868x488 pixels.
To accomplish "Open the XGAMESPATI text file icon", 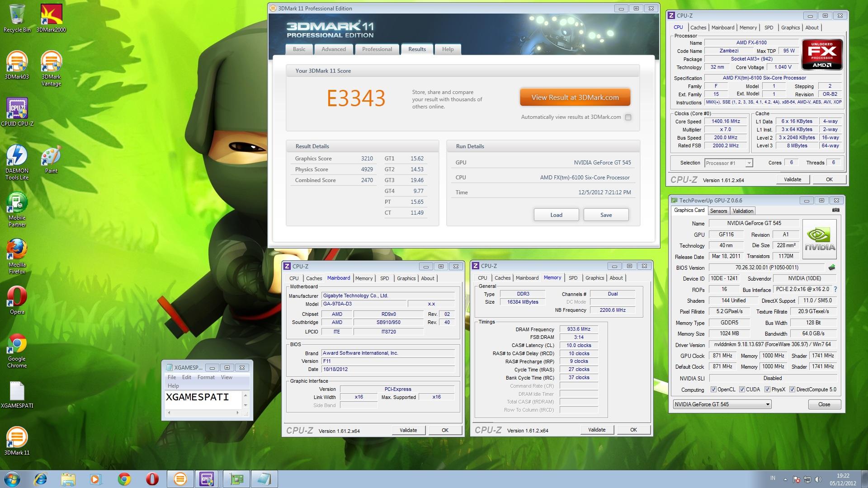I will click(x=17, y=394).
